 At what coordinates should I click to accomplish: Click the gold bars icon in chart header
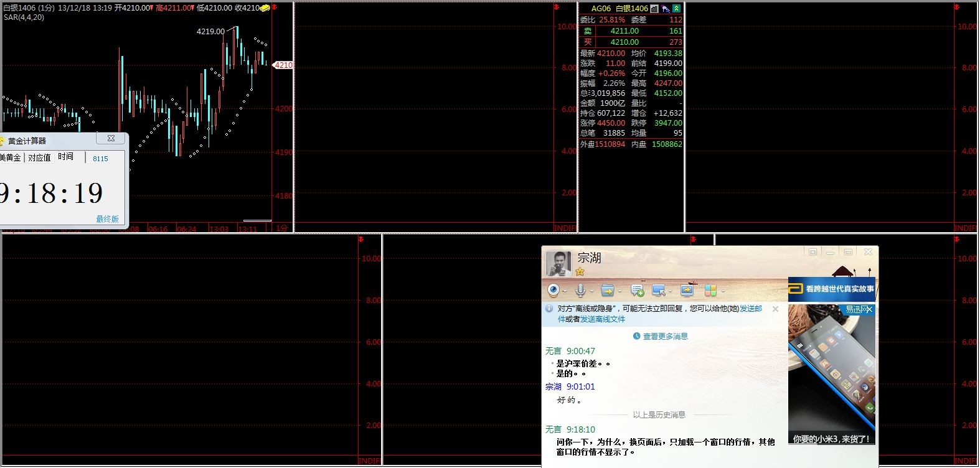pos(265,8)
